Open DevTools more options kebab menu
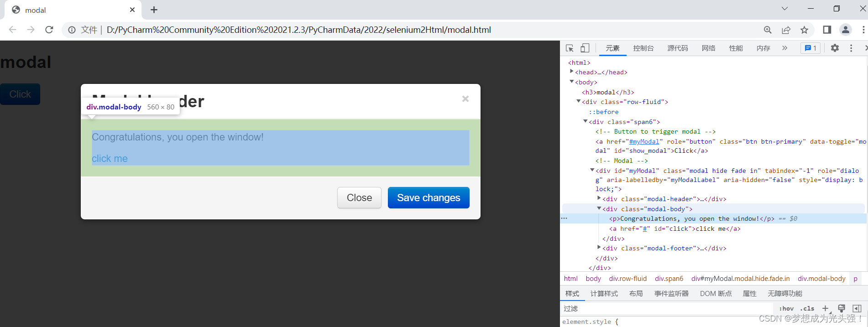This screenshot has width=868, height=327. 851,48
